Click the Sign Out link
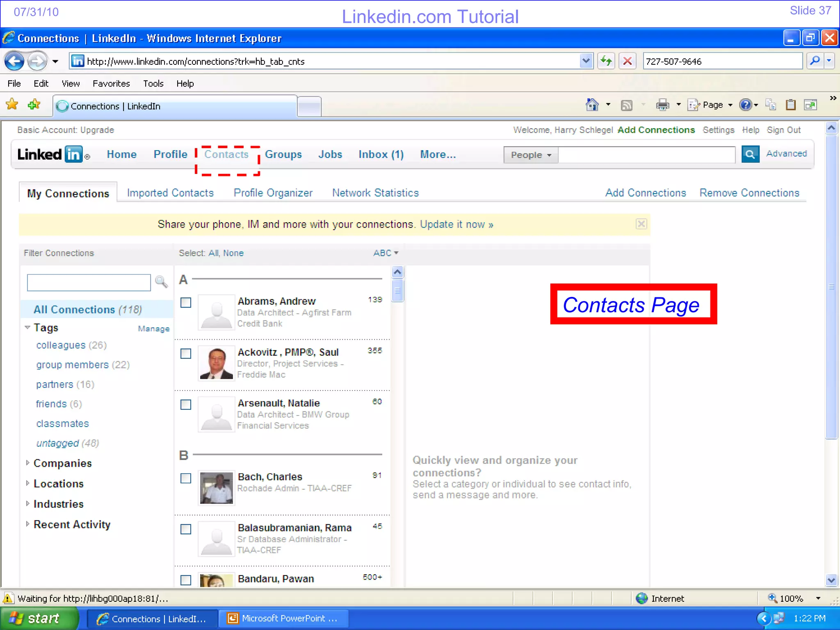 coord(784,130)
